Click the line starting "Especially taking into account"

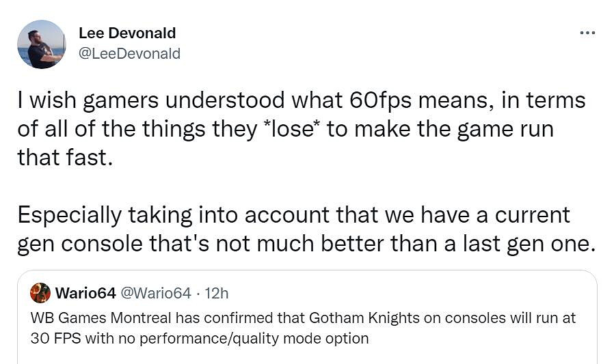click(293, 214)
